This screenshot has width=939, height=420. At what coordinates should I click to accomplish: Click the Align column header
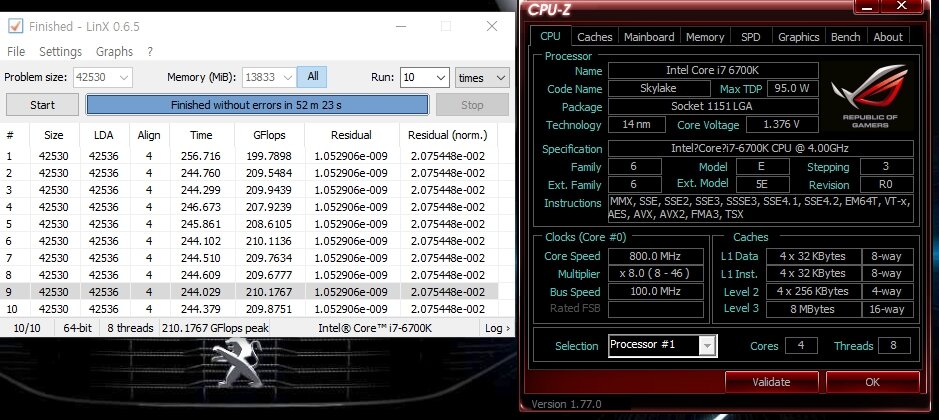pos(149,135)
